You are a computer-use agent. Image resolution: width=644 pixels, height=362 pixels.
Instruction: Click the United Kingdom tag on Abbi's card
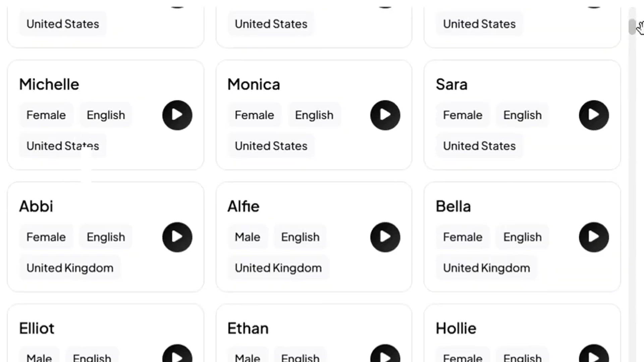[x=69, y=267]
